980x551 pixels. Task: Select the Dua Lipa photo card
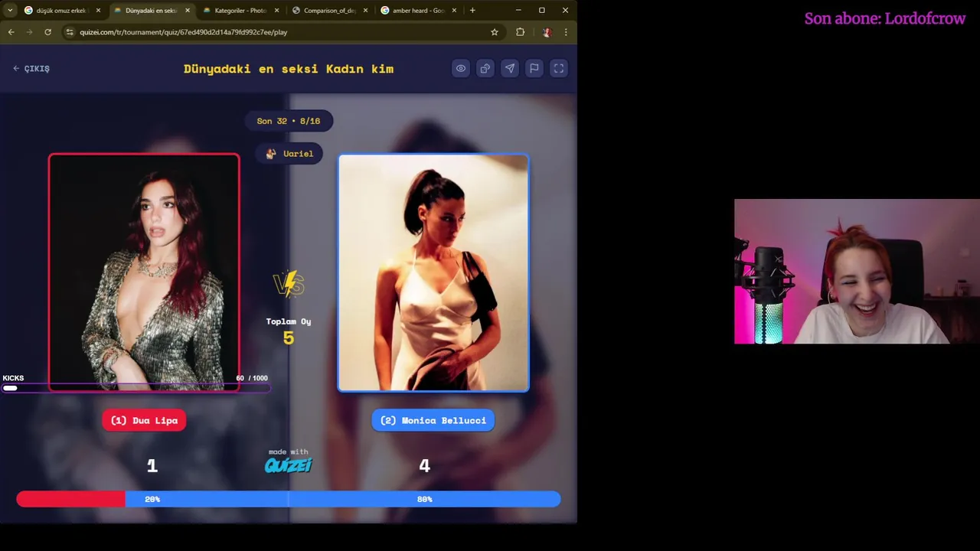click(x=144, y=272)
